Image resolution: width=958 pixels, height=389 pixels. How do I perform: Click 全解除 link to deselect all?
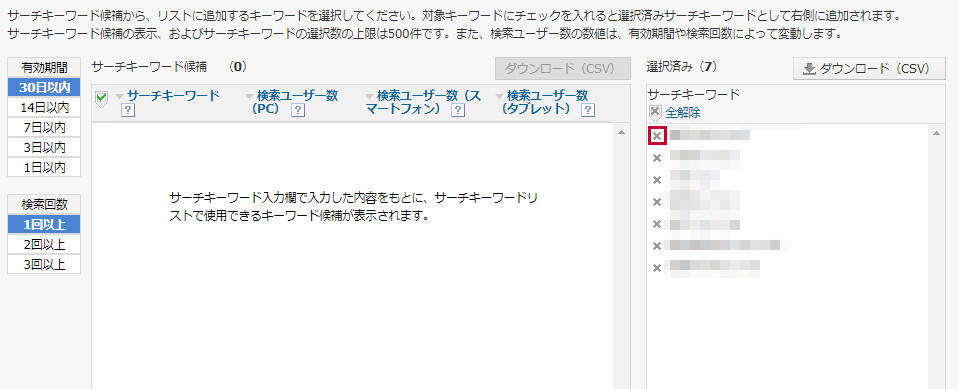tap(682, 113)
